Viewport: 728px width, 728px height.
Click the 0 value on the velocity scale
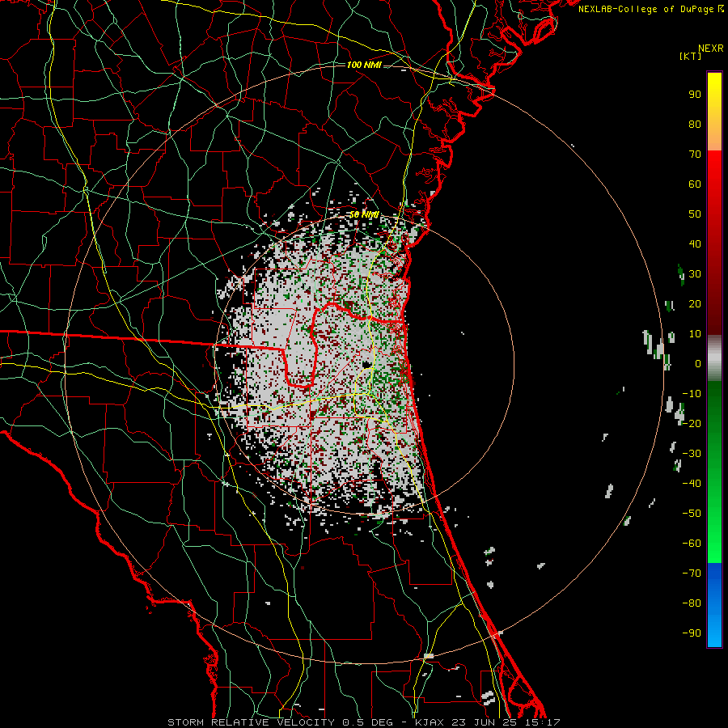point(698,364)
